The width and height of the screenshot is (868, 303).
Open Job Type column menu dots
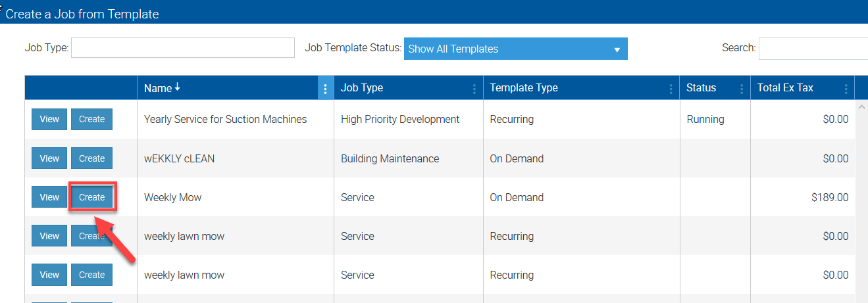[x=474, y=88]
